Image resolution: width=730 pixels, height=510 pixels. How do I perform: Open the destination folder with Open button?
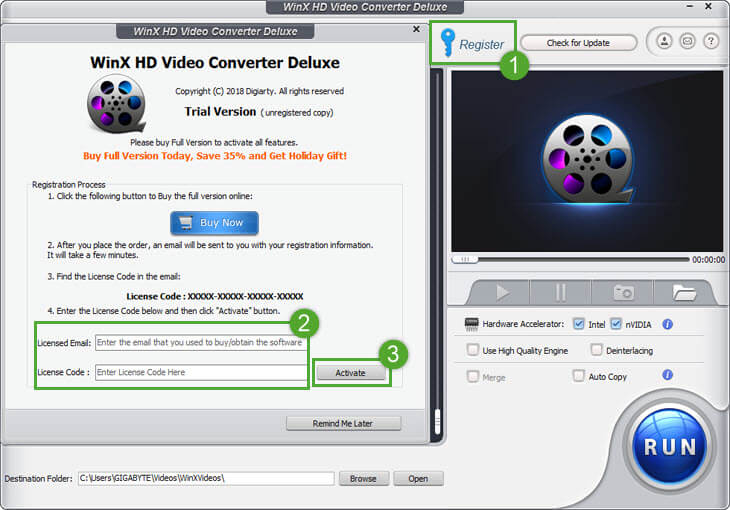pyautogui.click(x=418, y=478)
